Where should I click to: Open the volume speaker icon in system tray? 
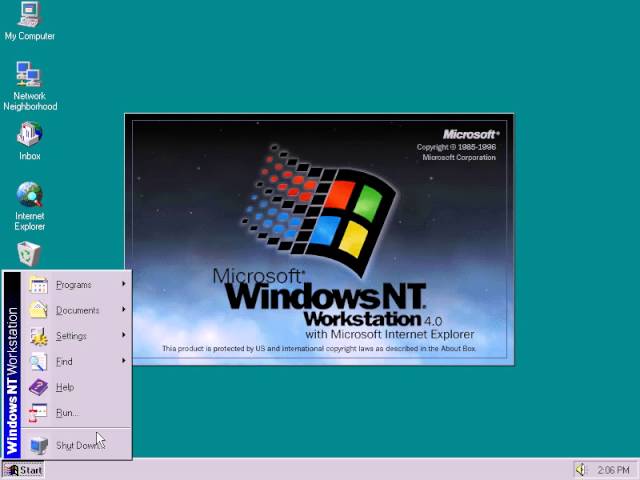pos(580,470)
